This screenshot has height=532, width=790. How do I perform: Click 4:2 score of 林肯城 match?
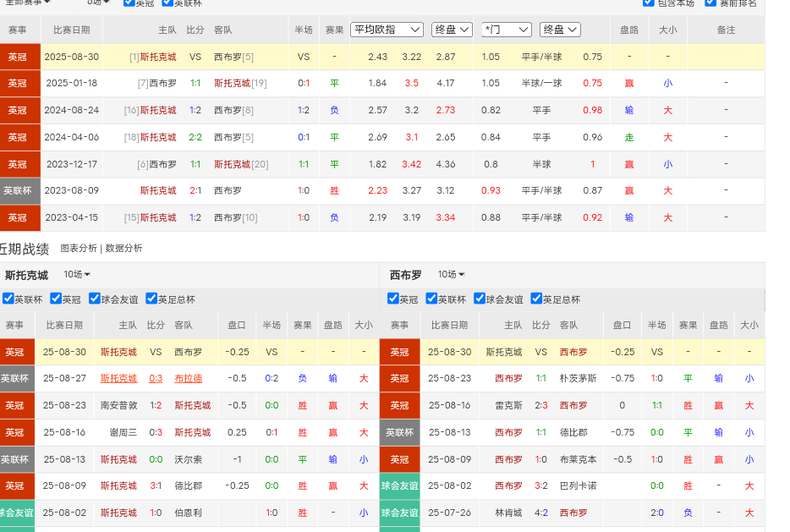click(541, 513)
